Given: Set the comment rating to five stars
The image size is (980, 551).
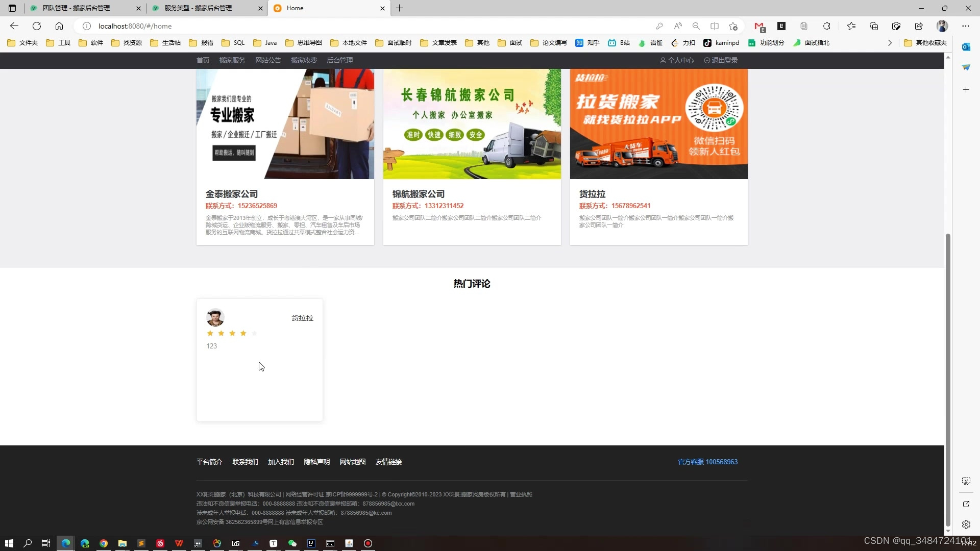Looking at the screenshot, I should click(254, 333).
